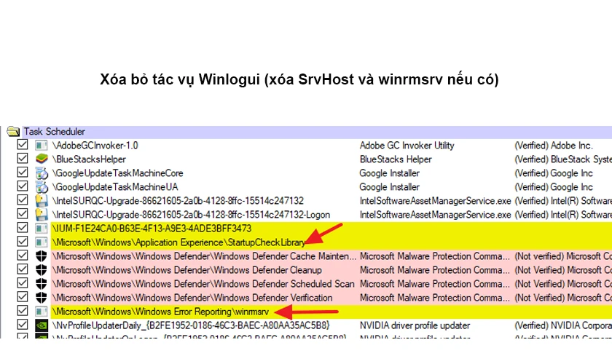The height and width of the screenshot is (364, 612).
Task: Select the \BlueStacksHelper entry text
Action: [90, 159]
